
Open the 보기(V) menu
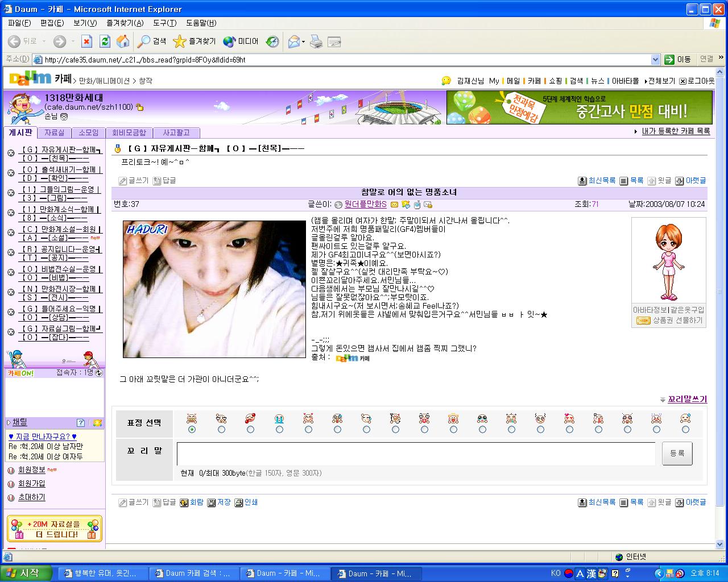tap(85, 23)
